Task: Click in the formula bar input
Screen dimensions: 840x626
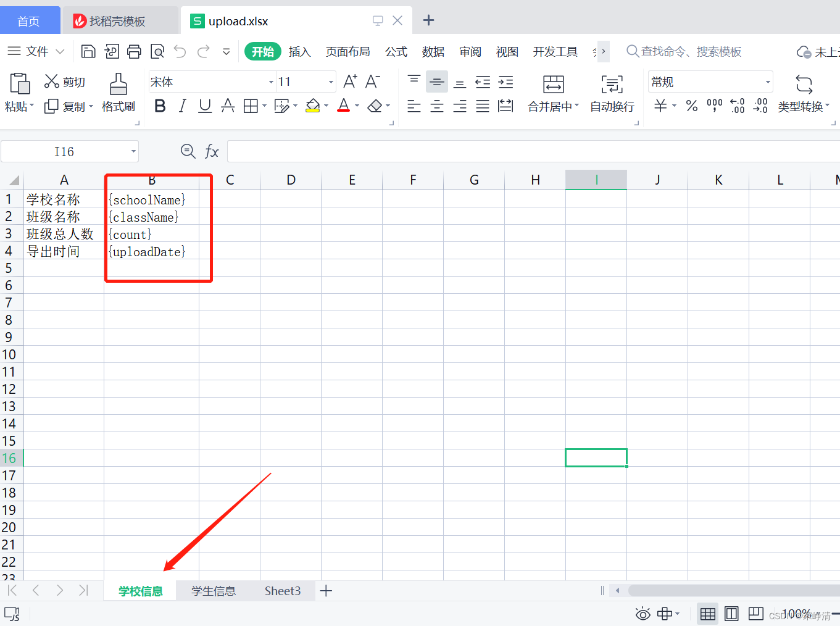Action: pyautogui.click(x=533, y=151)
